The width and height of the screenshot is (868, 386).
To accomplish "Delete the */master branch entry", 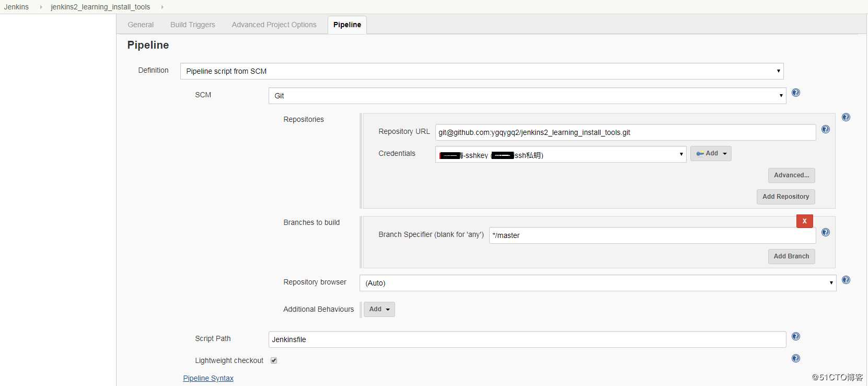I will pos(804,221).
